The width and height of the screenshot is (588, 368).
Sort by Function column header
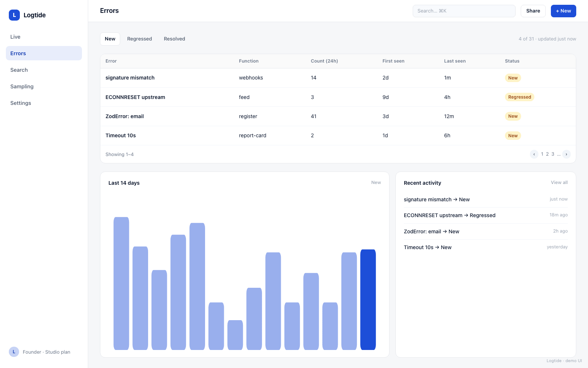coord(249,61)
